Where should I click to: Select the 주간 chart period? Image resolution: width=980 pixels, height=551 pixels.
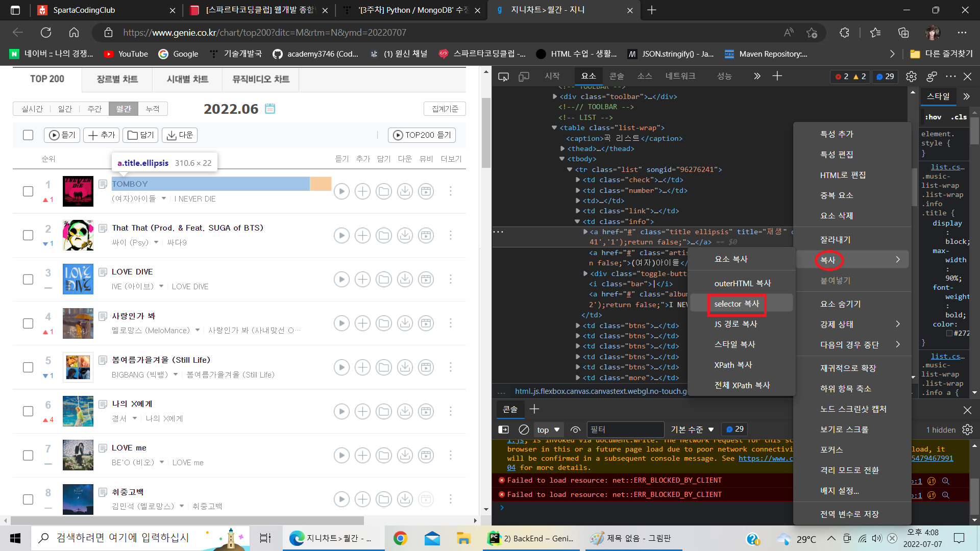(x=94, y=109)
